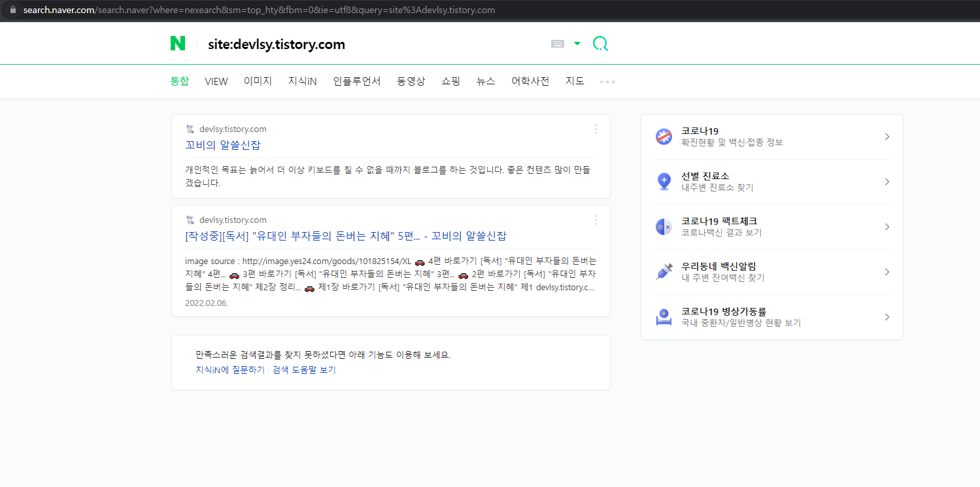Screen dimensions: 980x487
Task: Open the 지식iN tab
Action: click(303, 81)
